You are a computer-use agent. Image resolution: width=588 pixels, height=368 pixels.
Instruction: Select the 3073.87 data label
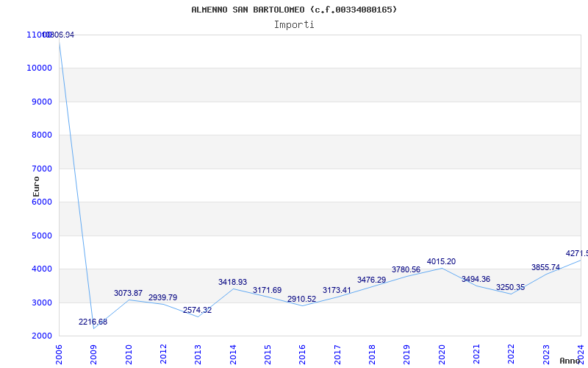coord(128,293)
